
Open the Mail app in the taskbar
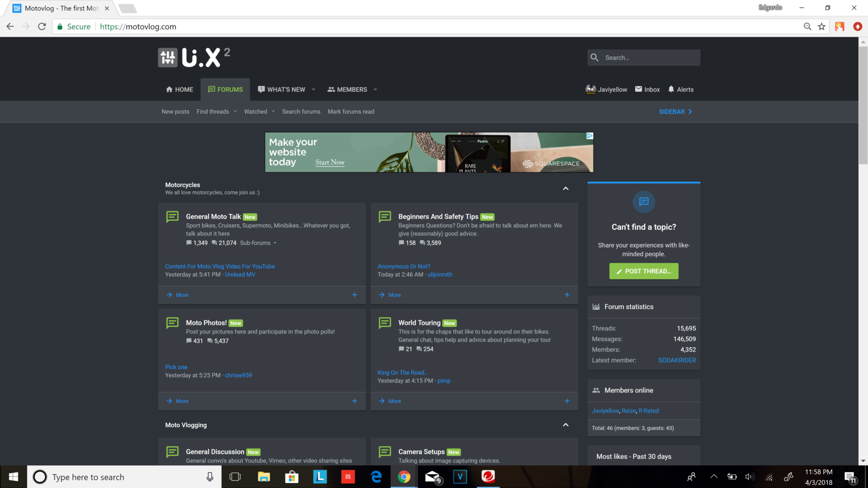tap(432, 477)
